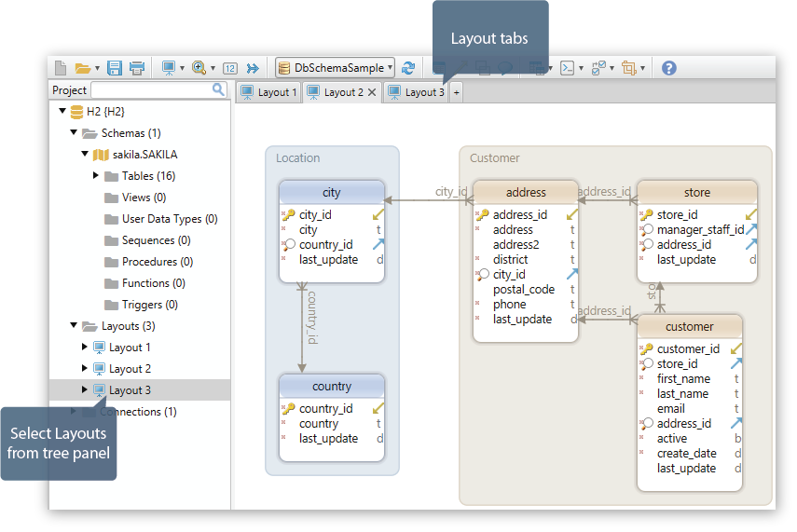Click the refresh schema icon
Viewport: 797px width, 532px height.
coord(408,68)
